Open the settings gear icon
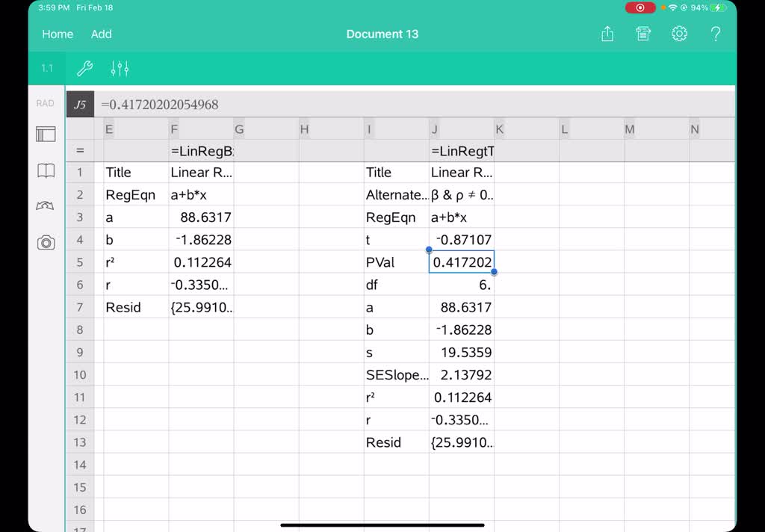765x532 pixels. tap(679, 34)
